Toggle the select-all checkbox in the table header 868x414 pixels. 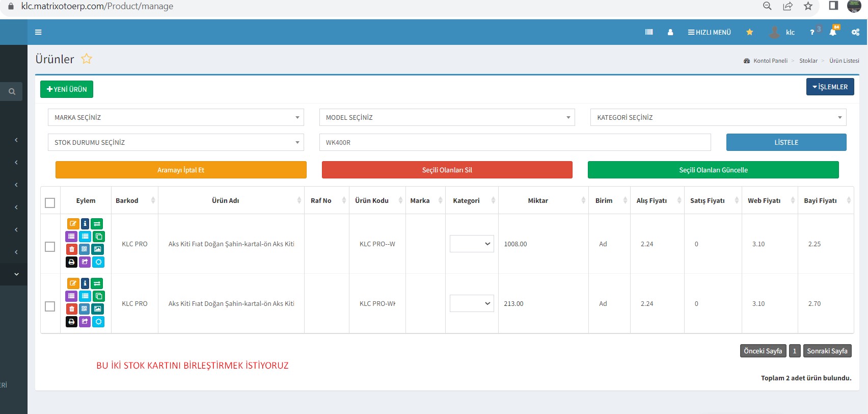click(50, 203)
